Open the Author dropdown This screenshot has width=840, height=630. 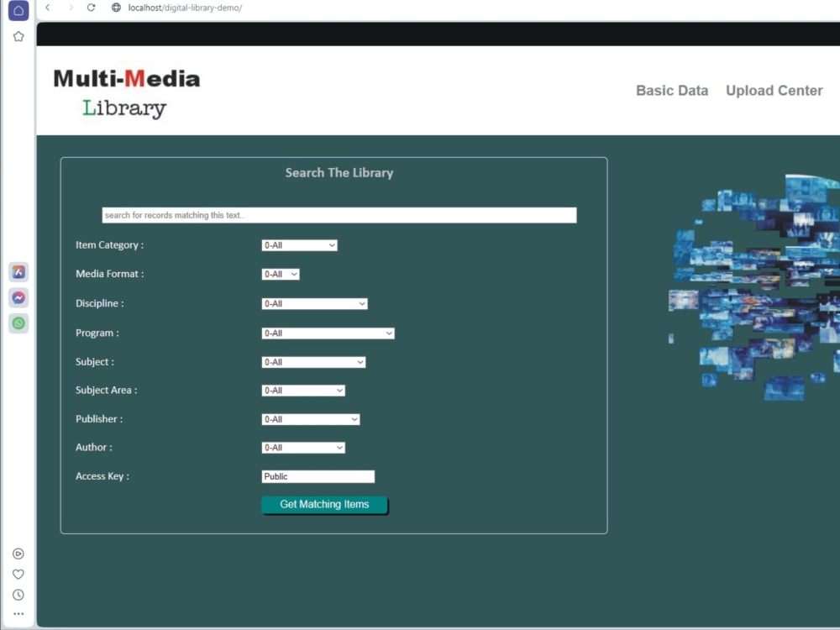pos(303,448)
